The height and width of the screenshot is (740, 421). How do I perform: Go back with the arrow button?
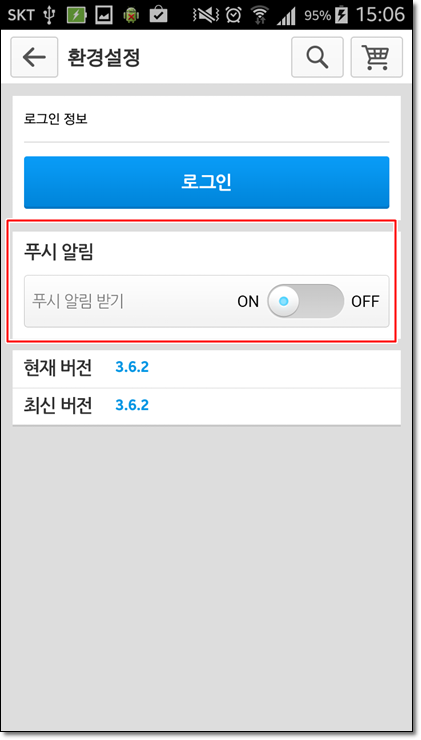point(34,57)
